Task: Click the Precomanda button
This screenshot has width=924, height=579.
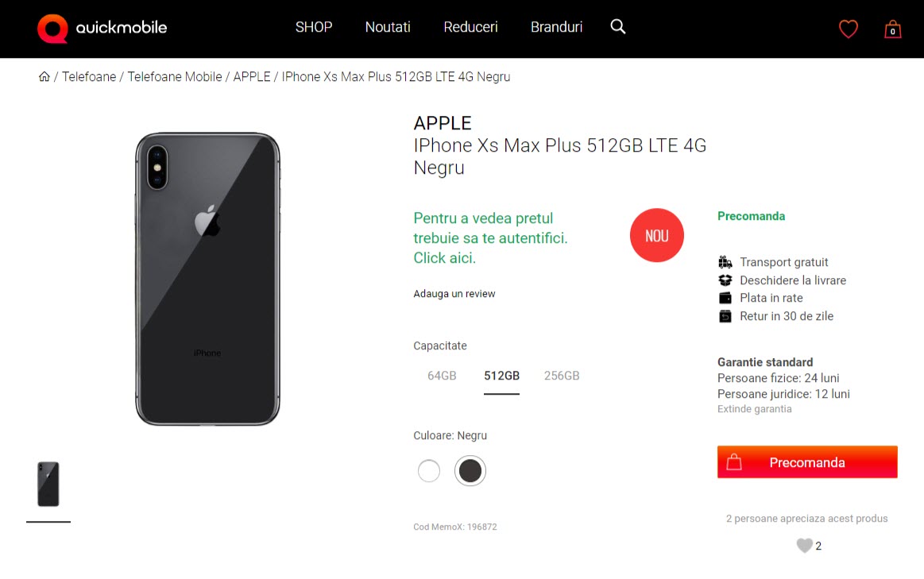Action: 806,462
